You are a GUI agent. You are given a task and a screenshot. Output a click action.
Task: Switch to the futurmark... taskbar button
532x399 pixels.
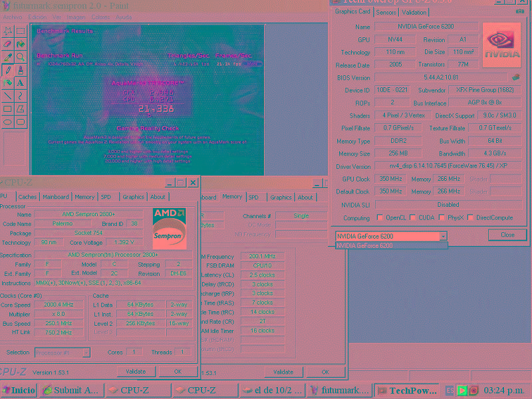[338, 391]
